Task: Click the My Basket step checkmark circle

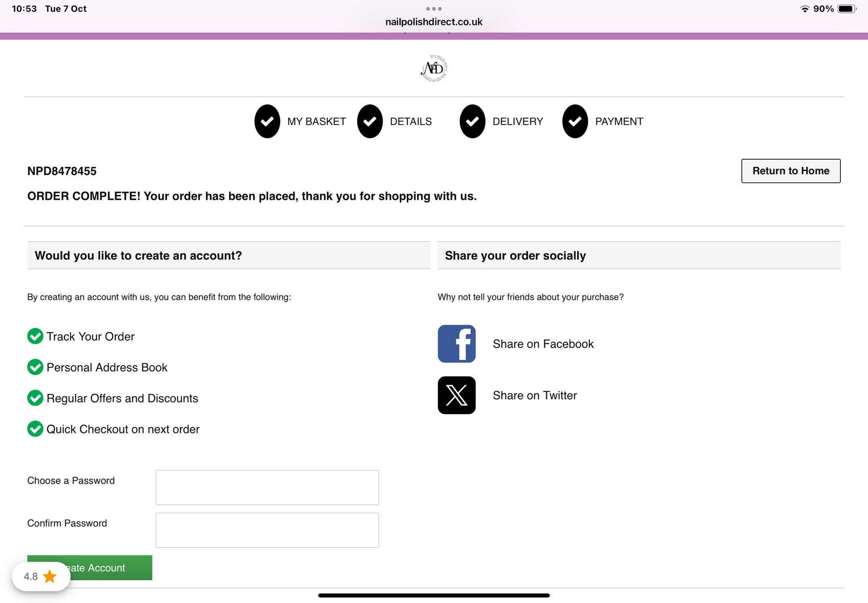Action: pos(267,121)
